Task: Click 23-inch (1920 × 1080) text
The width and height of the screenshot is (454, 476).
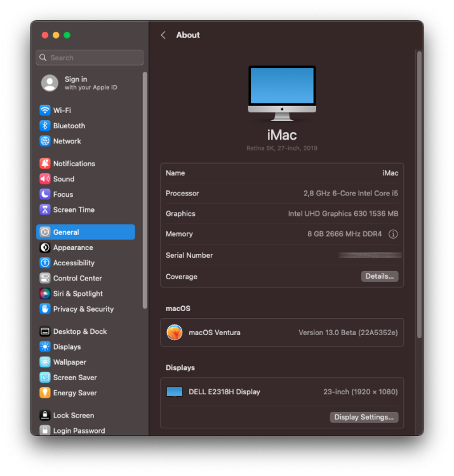Action: (361, 392)
